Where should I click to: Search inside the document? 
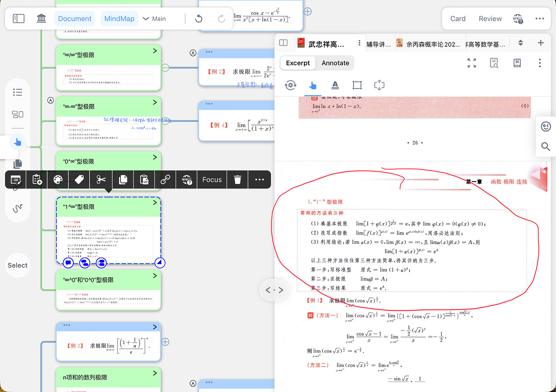[x=494, y=63]
